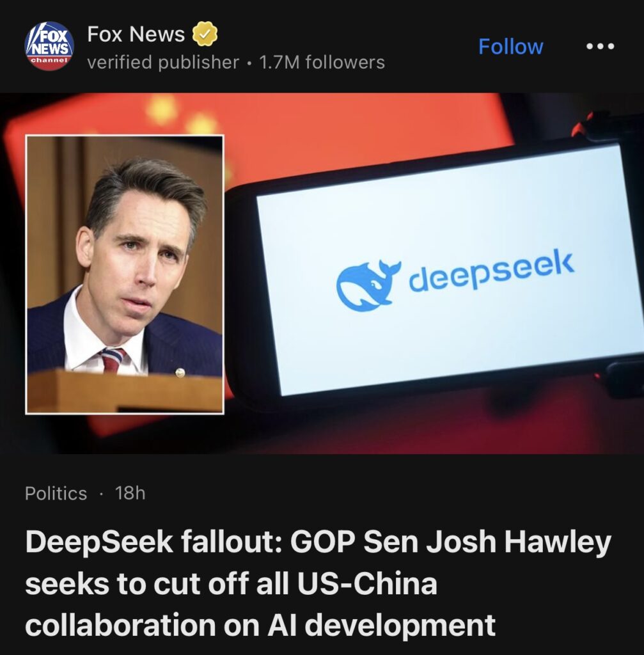Tap the red striped tie in portrait

[114, 360]
